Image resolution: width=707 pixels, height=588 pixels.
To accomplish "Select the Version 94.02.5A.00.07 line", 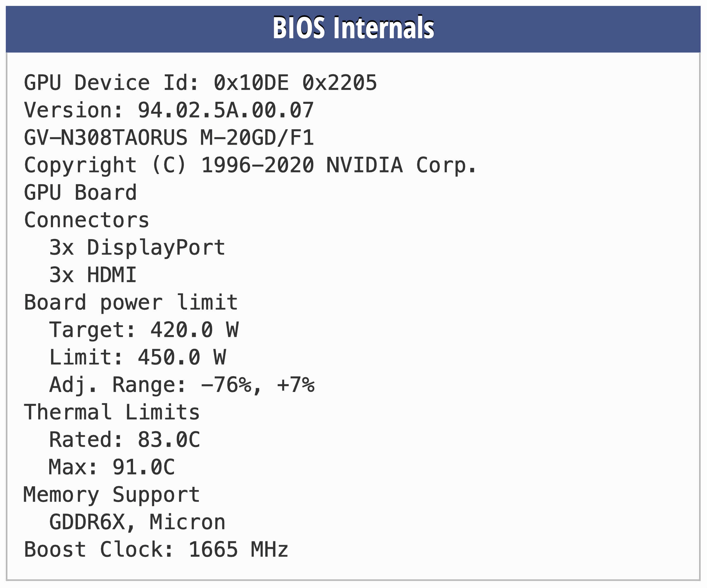I will click(169, 110).
